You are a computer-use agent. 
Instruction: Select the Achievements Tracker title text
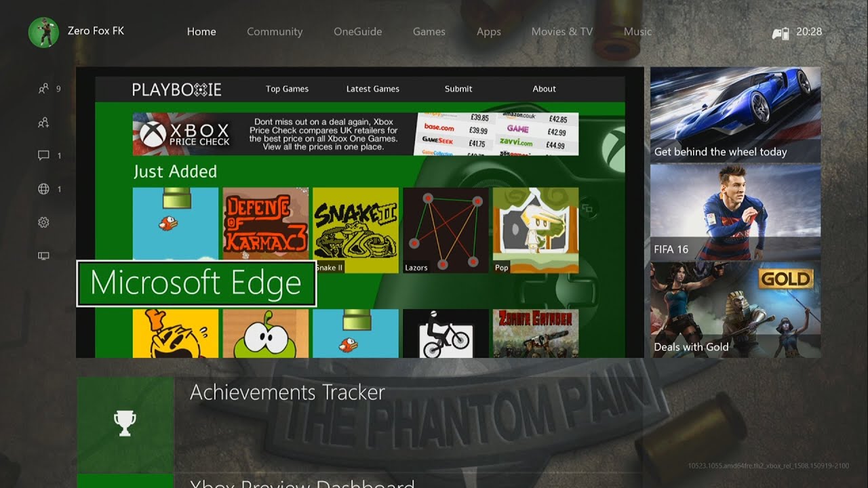tap(288, 392)
